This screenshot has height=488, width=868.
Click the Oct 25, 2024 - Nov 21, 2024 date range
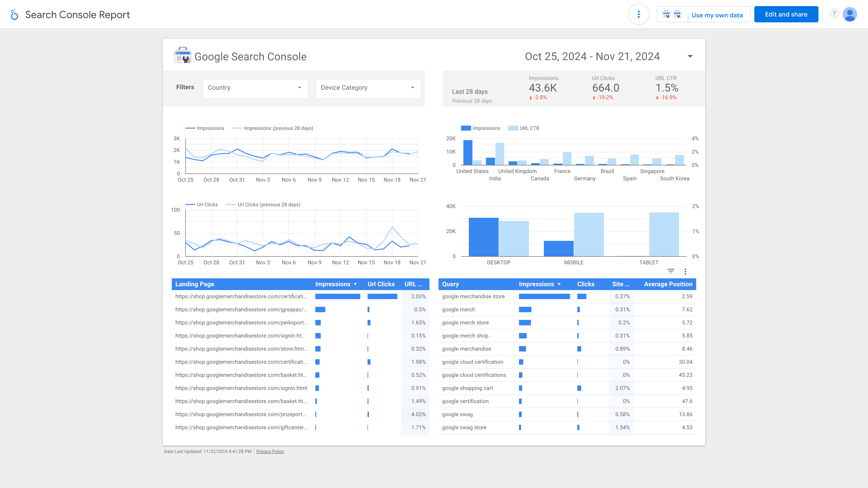pos(592,56)
